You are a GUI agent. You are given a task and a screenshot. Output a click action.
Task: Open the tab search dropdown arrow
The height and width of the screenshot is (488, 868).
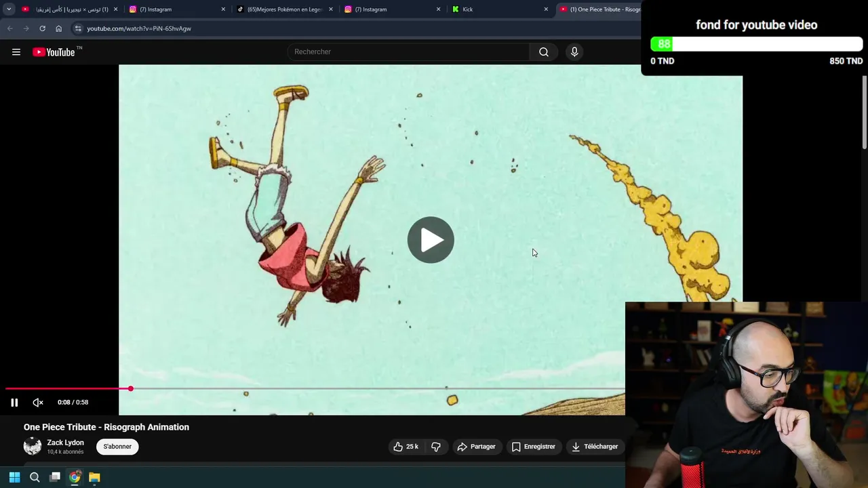(9, 9)
